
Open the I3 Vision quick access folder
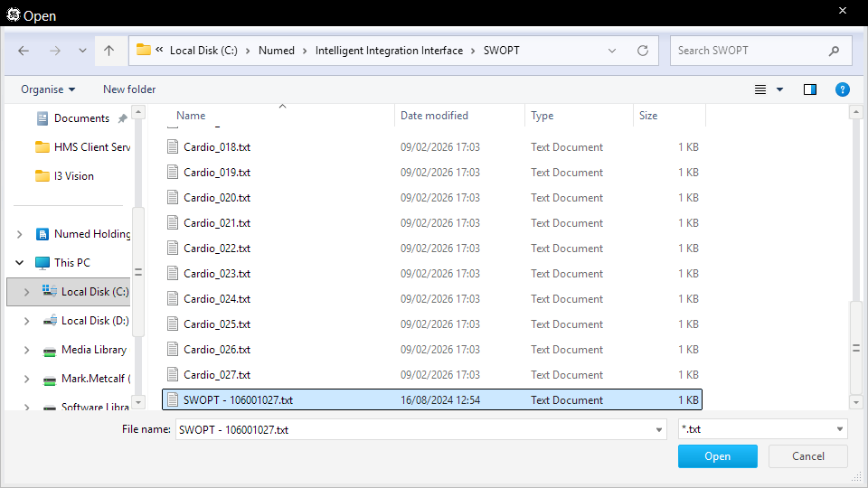pos(73,176)
